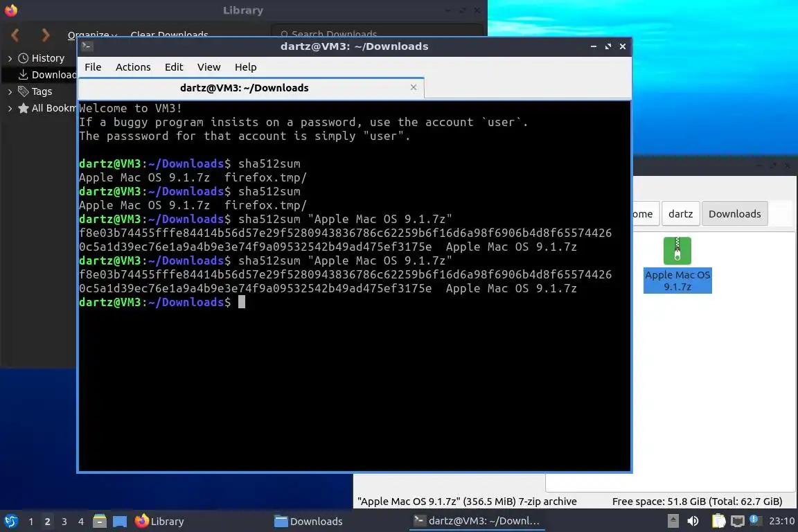The image size is (798, 532).
Task: Click the Search Downloads field
Action: click(x=377, y=34)
